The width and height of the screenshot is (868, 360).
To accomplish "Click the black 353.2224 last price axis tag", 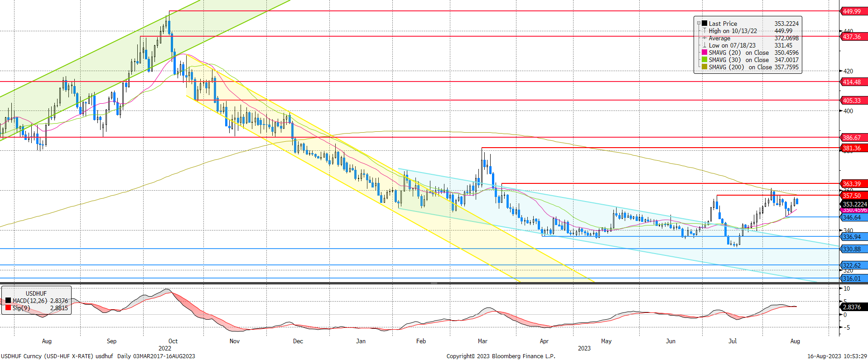I will coord(854,204).
